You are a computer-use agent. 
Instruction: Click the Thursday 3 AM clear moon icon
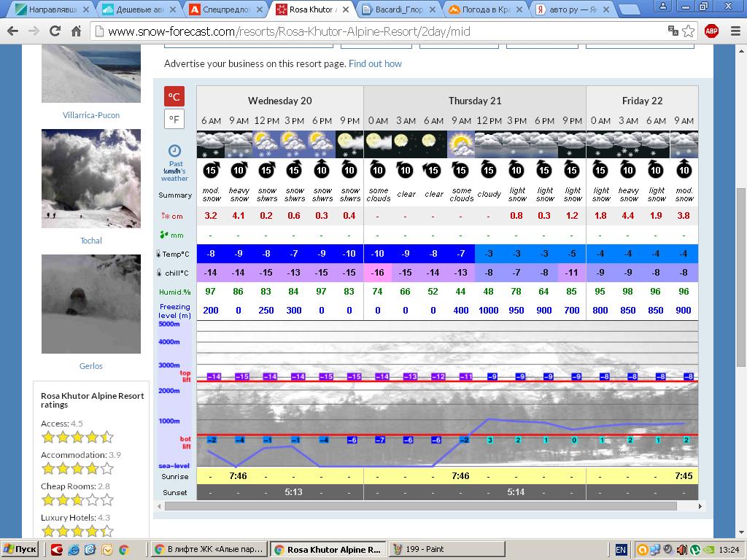tap(405, 144)
